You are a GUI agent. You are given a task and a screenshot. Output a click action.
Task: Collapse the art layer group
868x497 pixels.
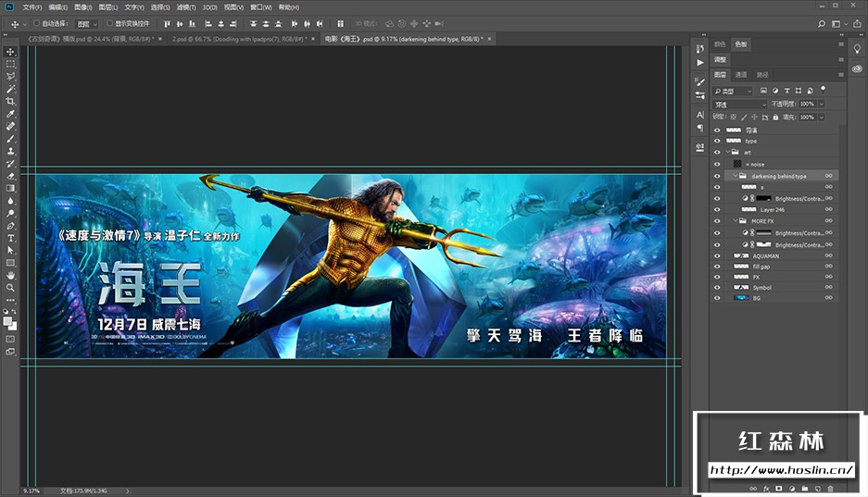[x=728, y=152]
